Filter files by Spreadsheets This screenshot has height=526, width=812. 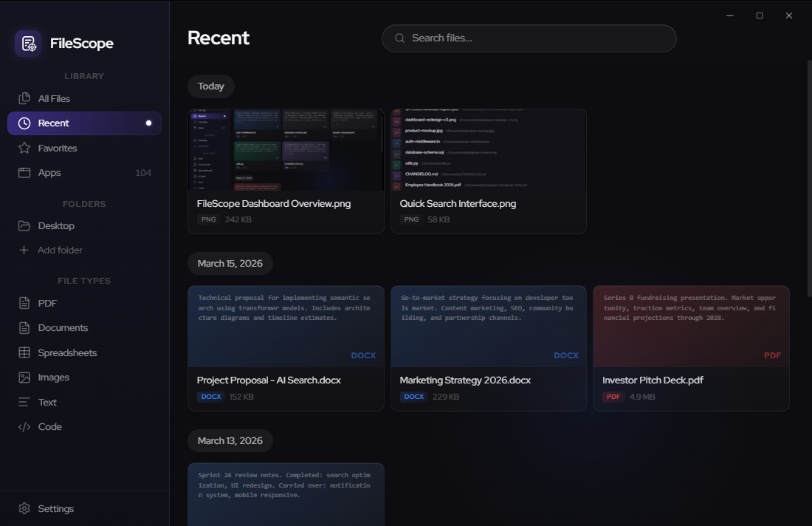[x=68, y=352]
